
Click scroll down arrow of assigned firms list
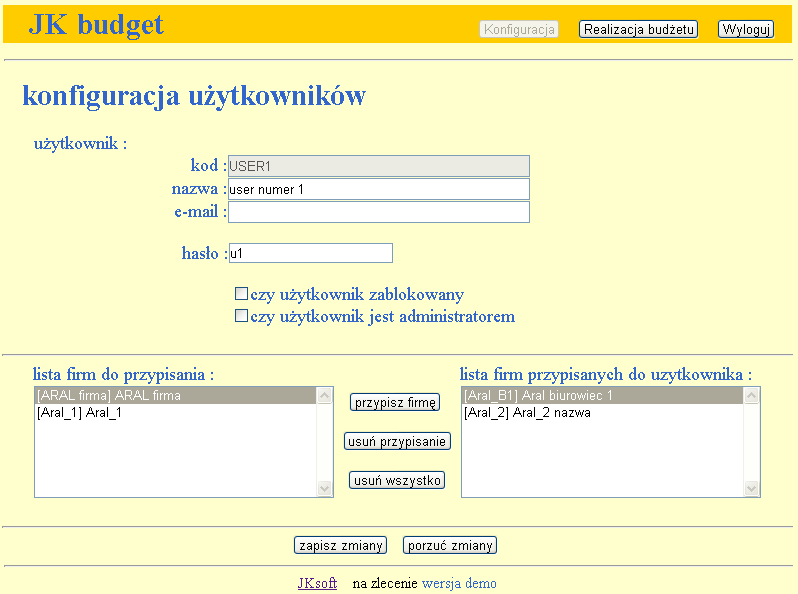751,488
